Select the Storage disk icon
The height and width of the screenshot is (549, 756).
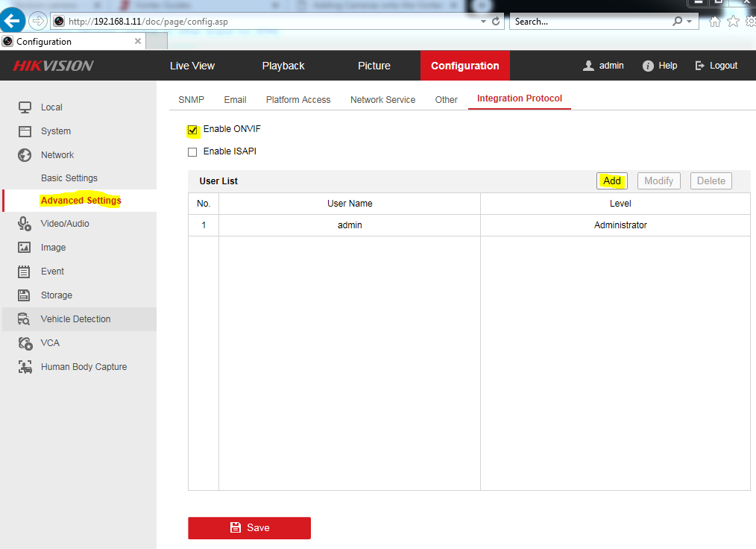tap(25, 295)
